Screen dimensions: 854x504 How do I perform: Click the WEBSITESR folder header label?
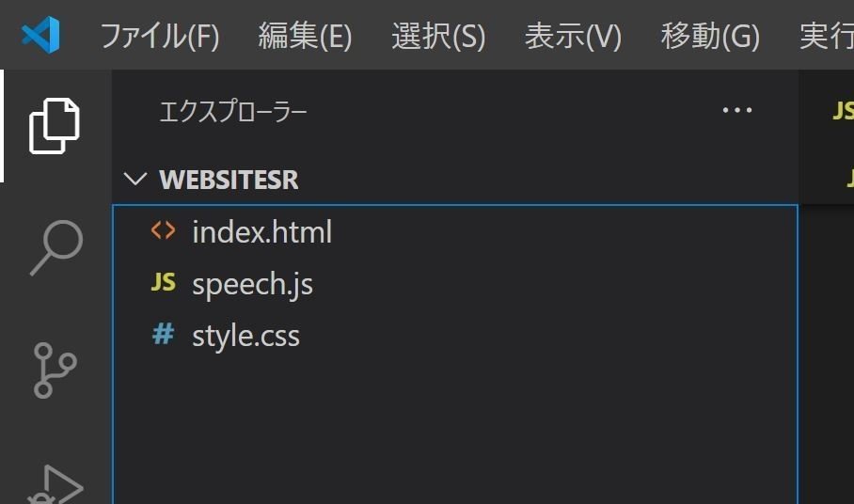(229, 180)
